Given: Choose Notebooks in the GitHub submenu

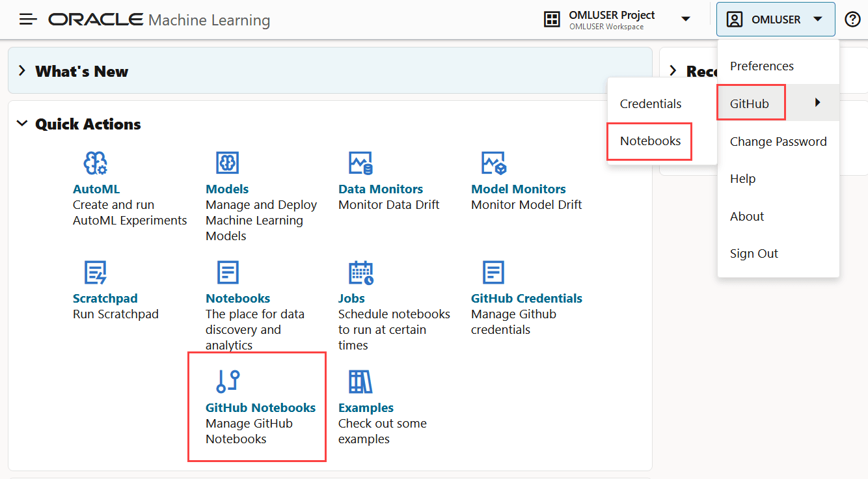Looking at the screenshot, I should [650, 141].
